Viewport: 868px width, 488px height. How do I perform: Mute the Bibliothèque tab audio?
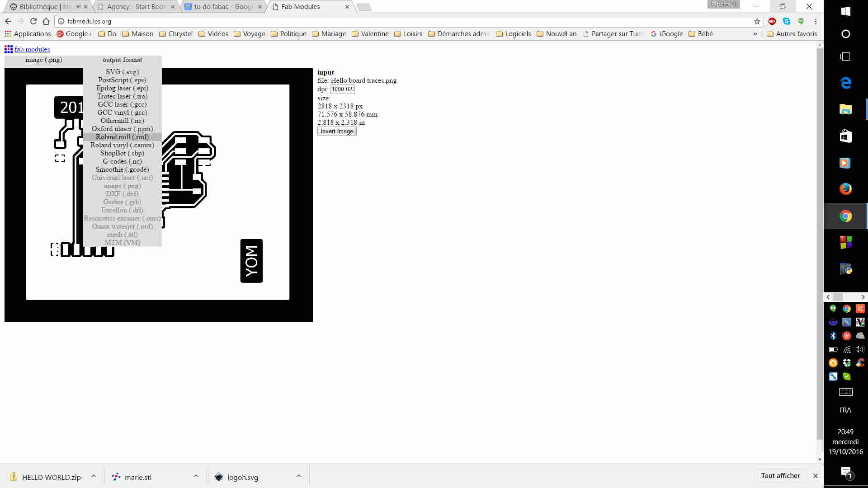point(78,7)
